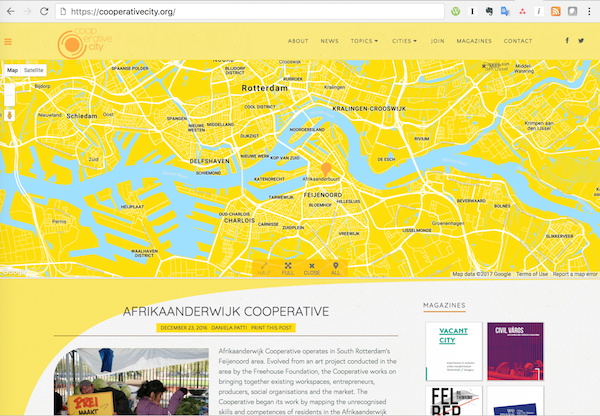Screen dimensions: 600x416
Task: Click the KRALINGEN-CROOSWIJK label on map
Action: coord(369,109)
